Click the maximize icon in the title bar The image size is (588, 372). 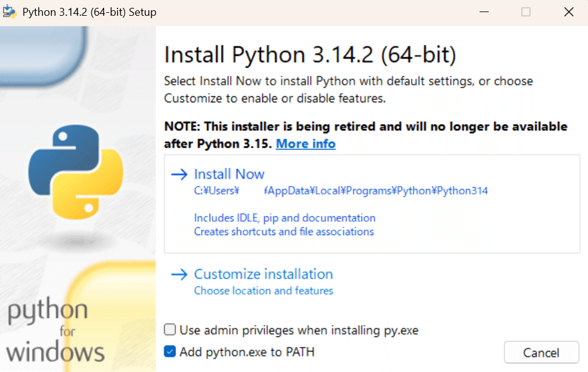(x=526, y=12)
